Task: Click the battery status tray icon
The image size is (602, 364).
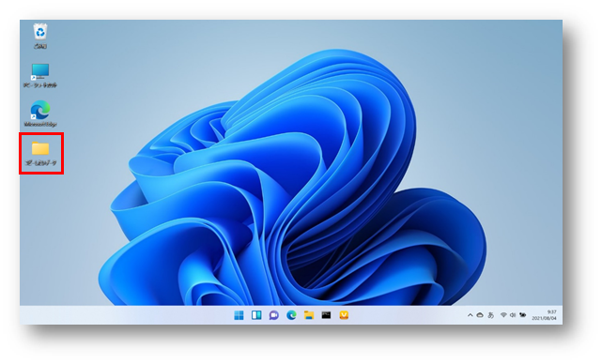Action: [x=522, y=315]
